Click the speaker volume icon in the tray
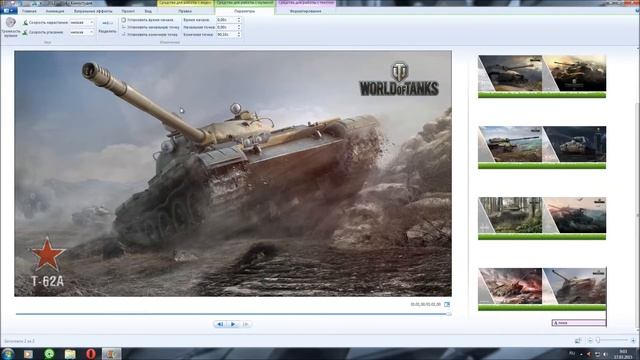Image resolution: width=640 pixels, height=360 pixels. tap(605, 354)
